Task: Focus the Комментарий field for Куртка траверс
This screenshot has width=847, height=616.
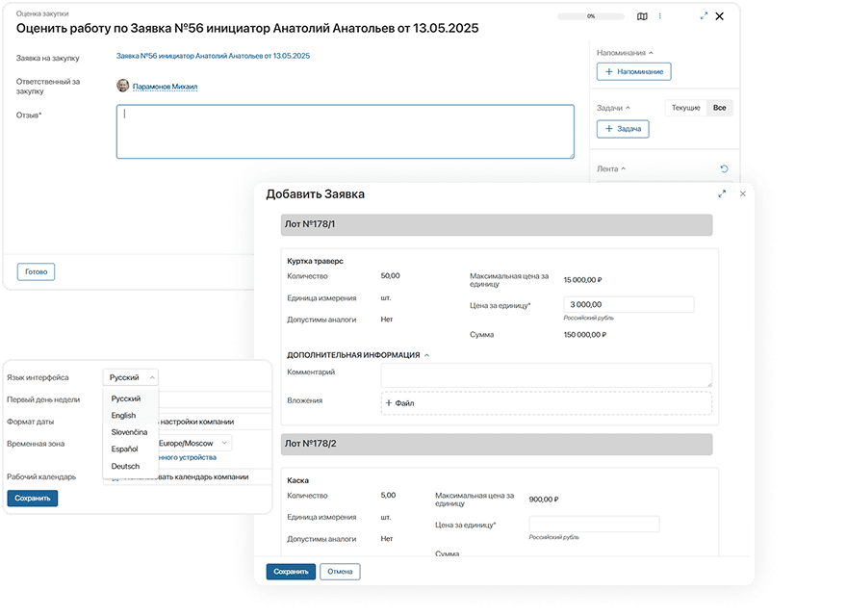Action: pyautogui.click(x=546, y=375)
